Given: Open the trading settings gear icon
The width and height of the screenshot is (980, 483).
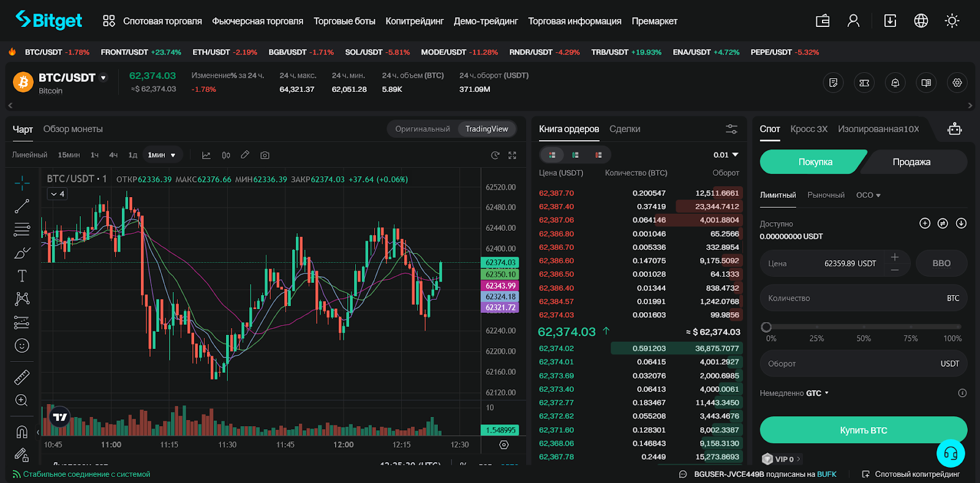Looking at the screenshot, I should click(x=957, y=83).
